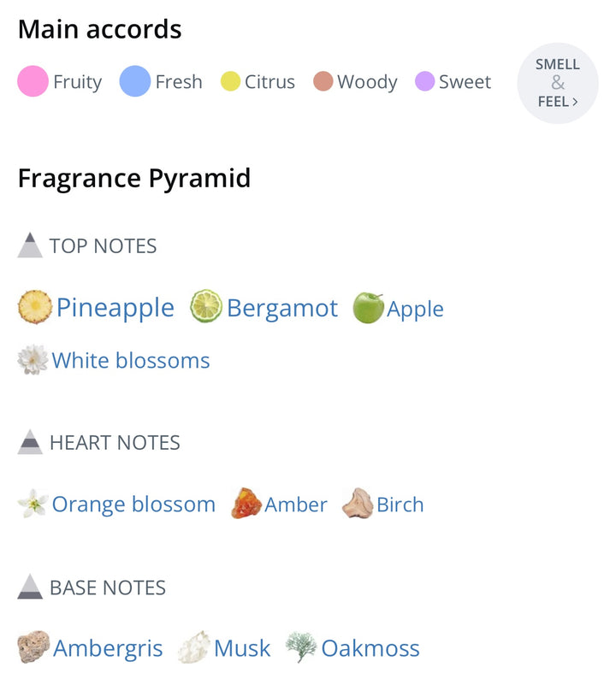Click the blue Fresh accord swatch

(x=135, y=81)
